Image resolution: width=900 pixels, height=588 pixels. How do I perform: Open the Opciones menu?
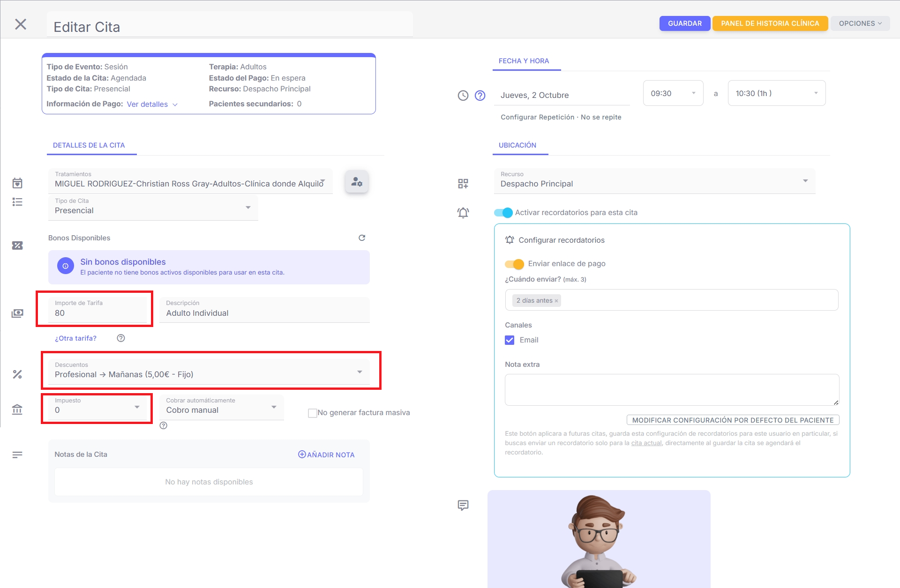[x=860, y=23]
